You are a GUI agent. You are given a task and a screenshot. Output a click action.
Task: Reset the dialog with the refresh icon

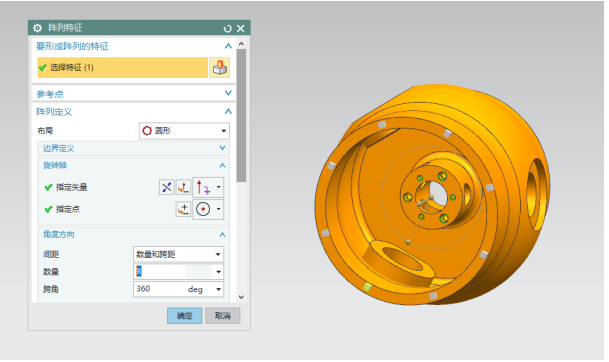click(x=228, y=28)
